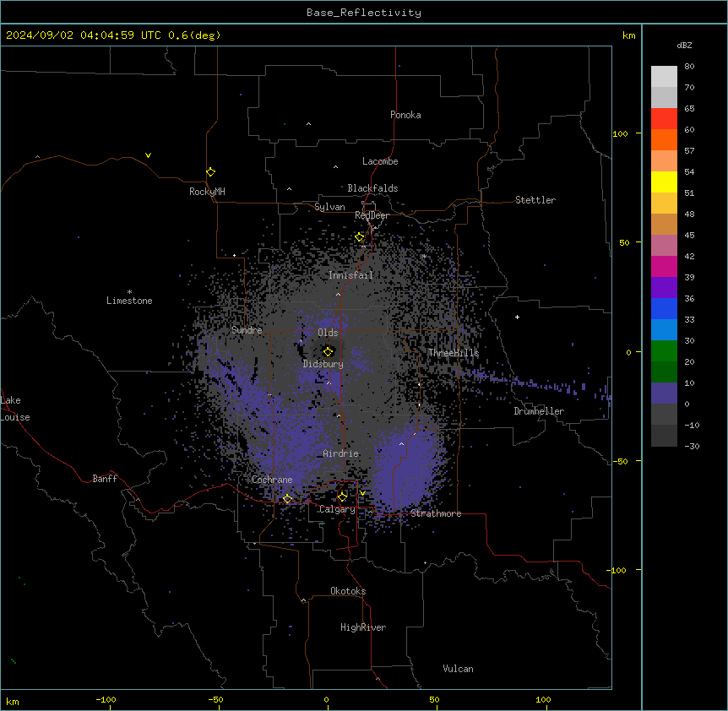This screenshot has width=728, height=711.
Task: Click the Limestone label
Action: 129,301
